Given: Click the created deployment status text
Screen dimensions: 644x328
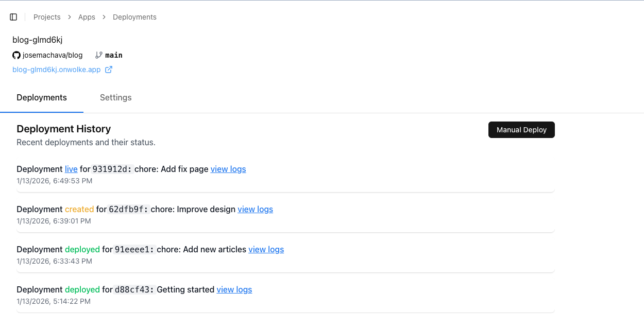Looking at the screenshot, I should (79, 209).
